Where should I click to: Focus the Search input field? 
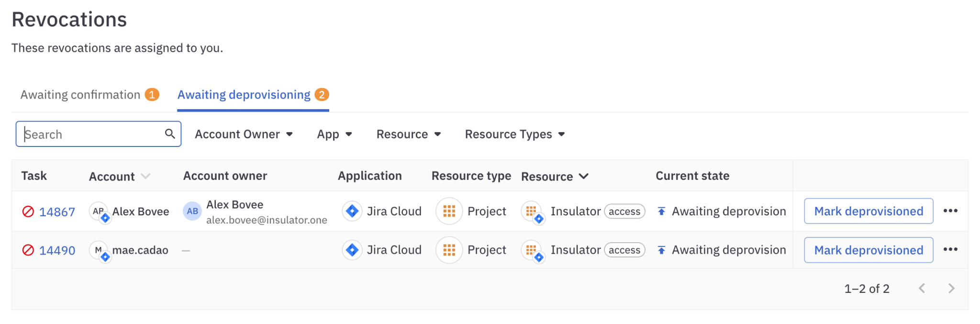pos(91,134)
